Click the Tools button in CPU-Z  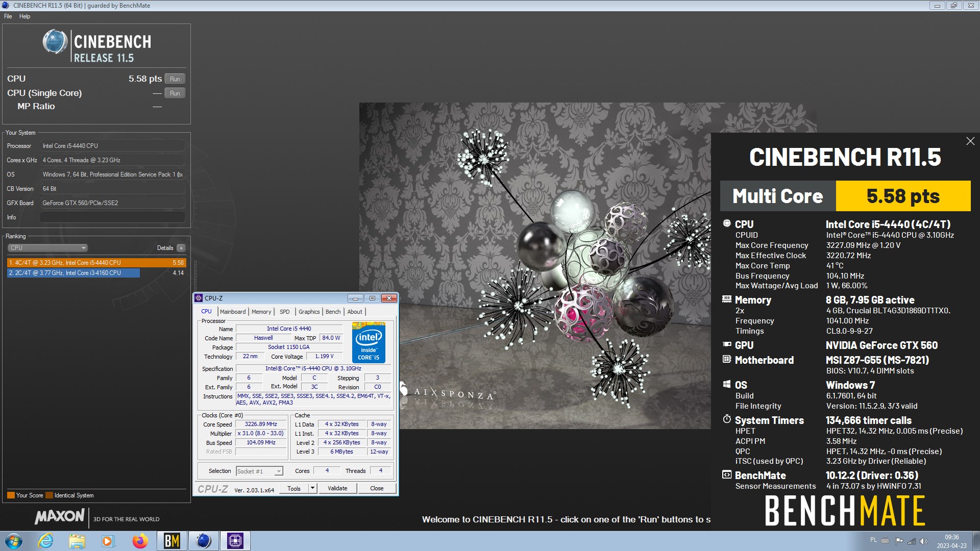[294, 489]
